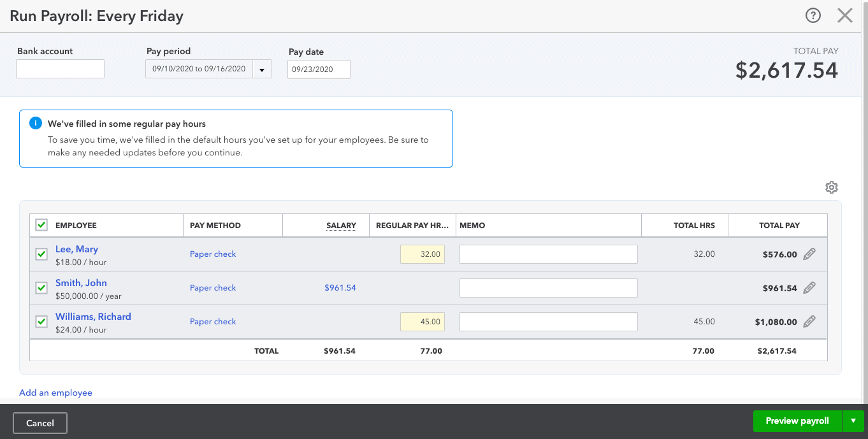Screen dimensions: 868x439
Task: Edit Richard Williams' regular pay hours
Action: pos(423,322)
